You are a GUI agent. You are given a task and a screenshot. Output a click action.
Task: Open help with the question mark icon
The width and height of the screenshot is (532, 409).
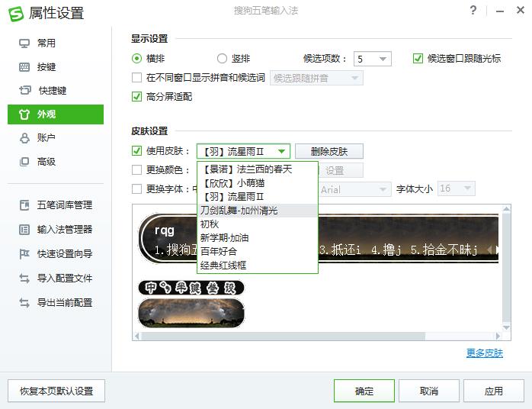473,10
